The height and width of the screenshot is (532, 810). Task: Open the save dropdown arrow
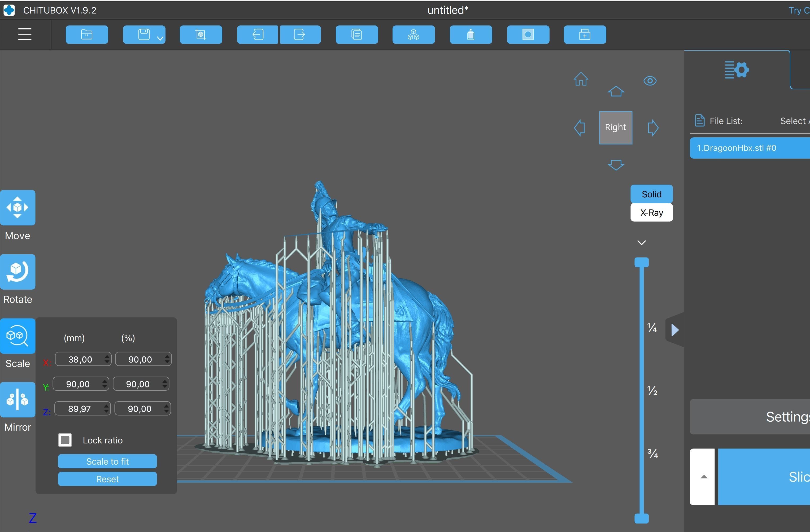tap(160, 38)
